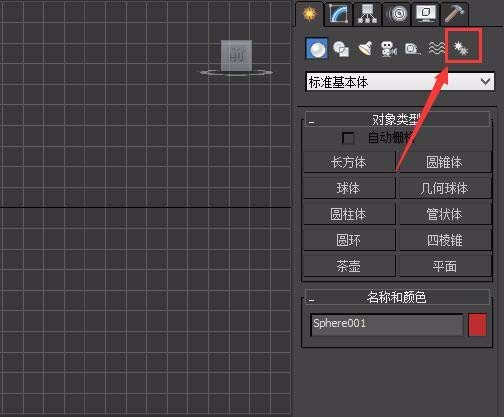
Task: Create a 茶壶 object
Action: click(349, 266)
